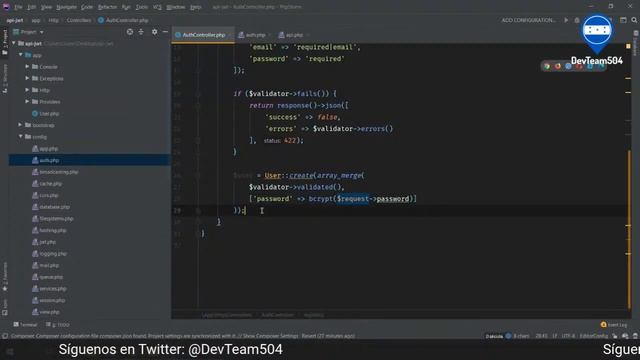Open the Code menu
640x360 pixels.
(x=87, y=7)
